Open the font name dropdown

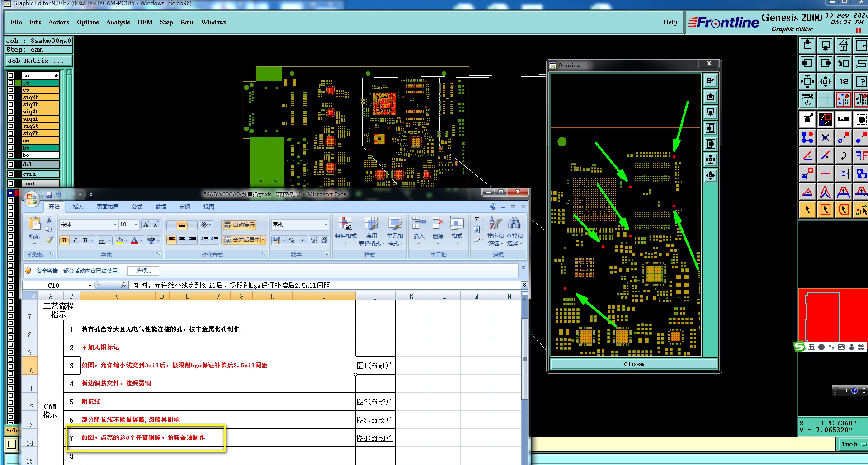(x=114, y=225)
